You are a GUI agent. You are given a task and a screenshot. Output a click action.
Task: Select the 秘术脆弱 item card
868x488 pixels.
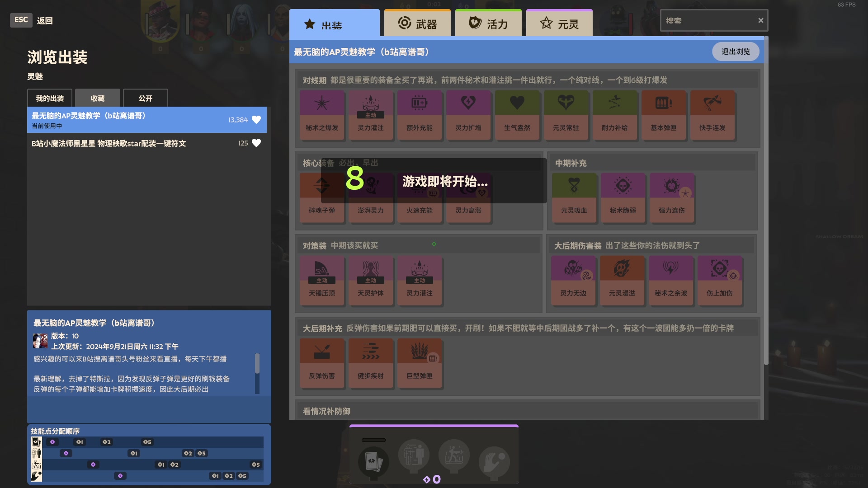click(x=623, y=198)
